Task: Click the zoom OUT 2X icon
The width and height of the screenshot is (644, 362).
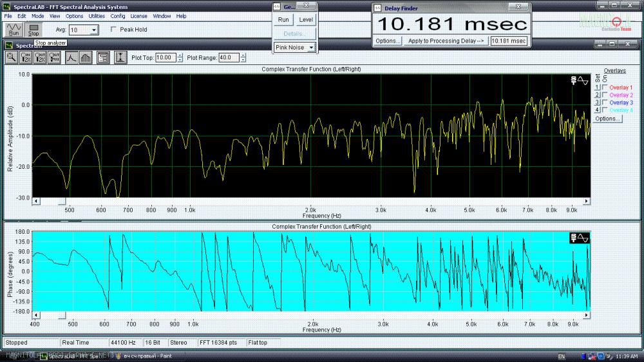Action: tap(40, 57)
